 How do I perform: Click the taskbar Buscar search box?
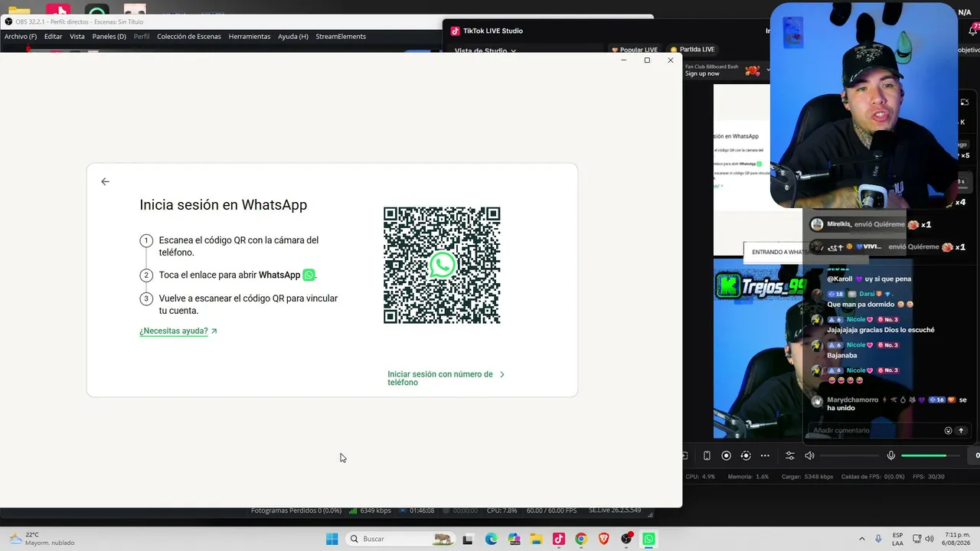point(400,539)
